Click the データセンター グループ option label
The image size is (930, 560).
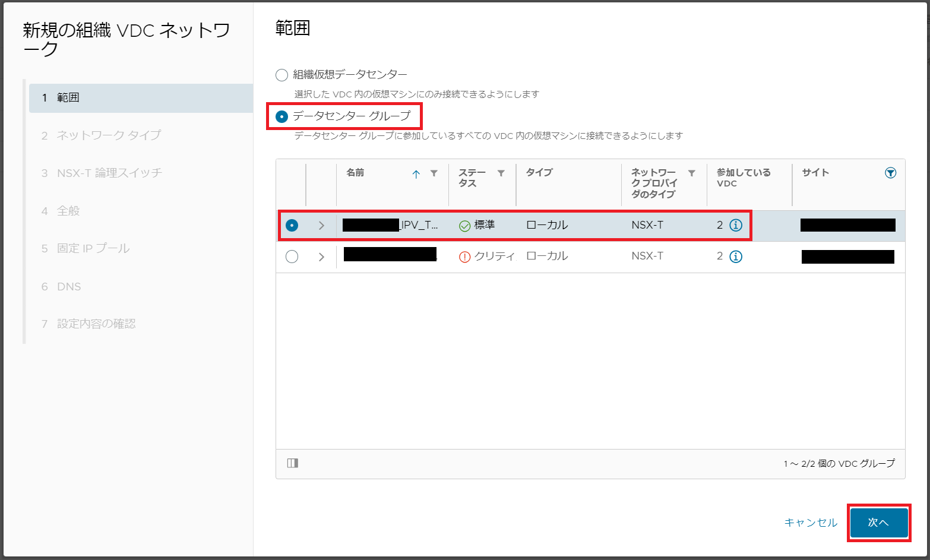tap(352, 116)
